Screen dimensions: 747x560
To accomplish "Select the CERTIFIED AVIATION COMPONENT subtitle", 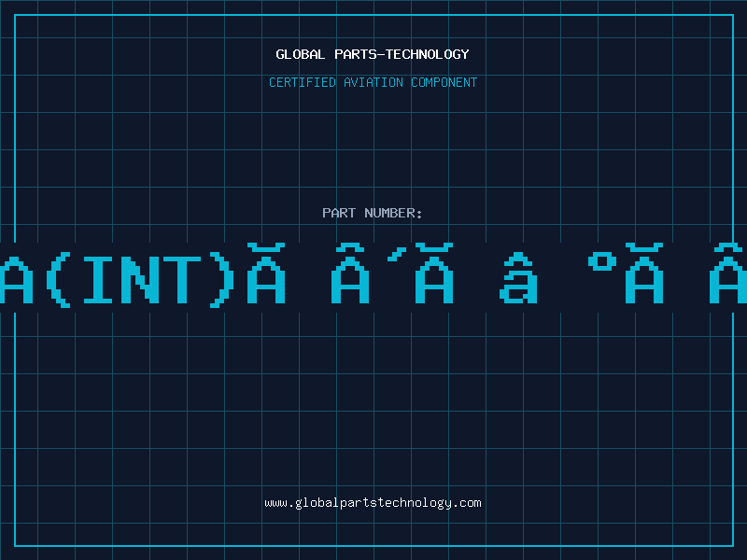I will [x=373, y=82].
